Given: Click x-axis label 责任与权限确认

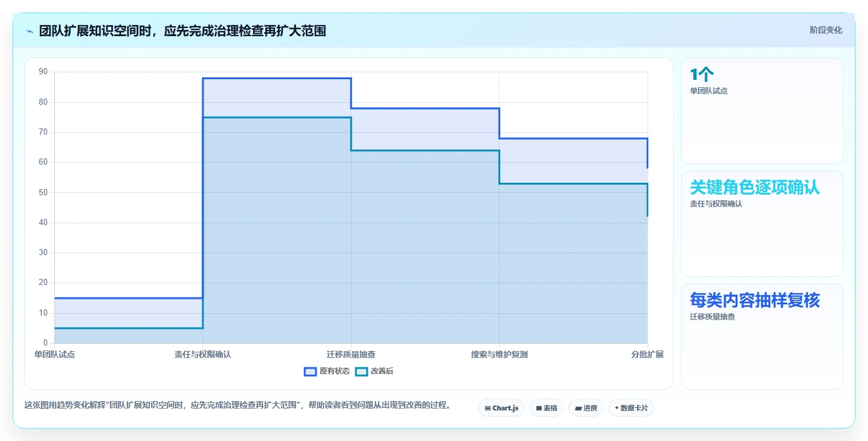Looking at the screenshot, I should click(203, 354).
